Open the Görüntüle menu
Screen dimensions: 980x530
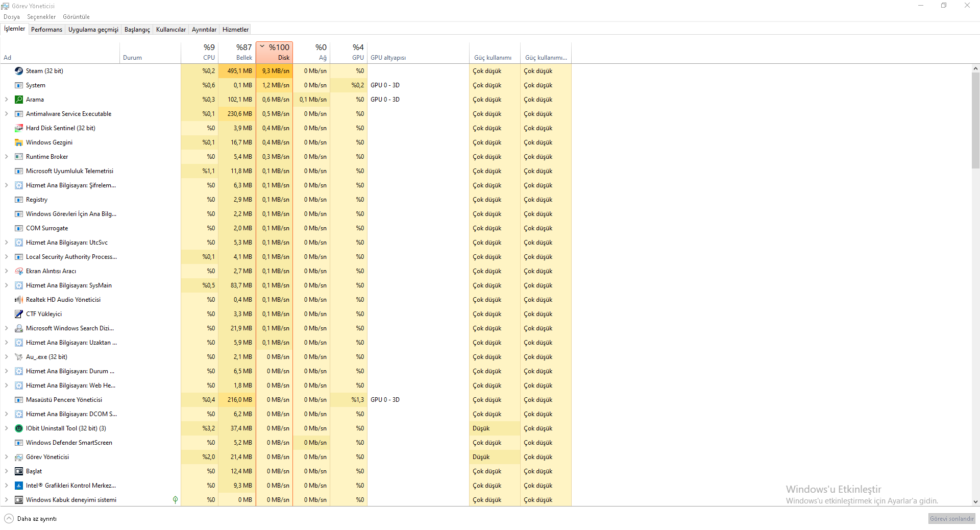click(76, 17)
